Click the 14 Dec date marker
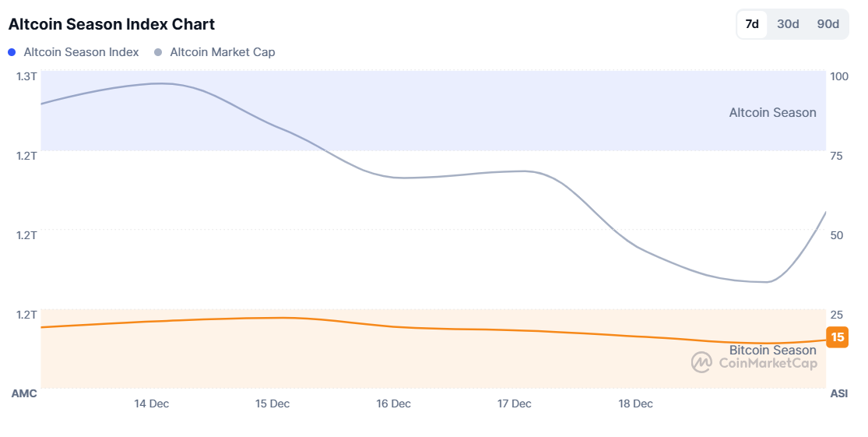 152,404
